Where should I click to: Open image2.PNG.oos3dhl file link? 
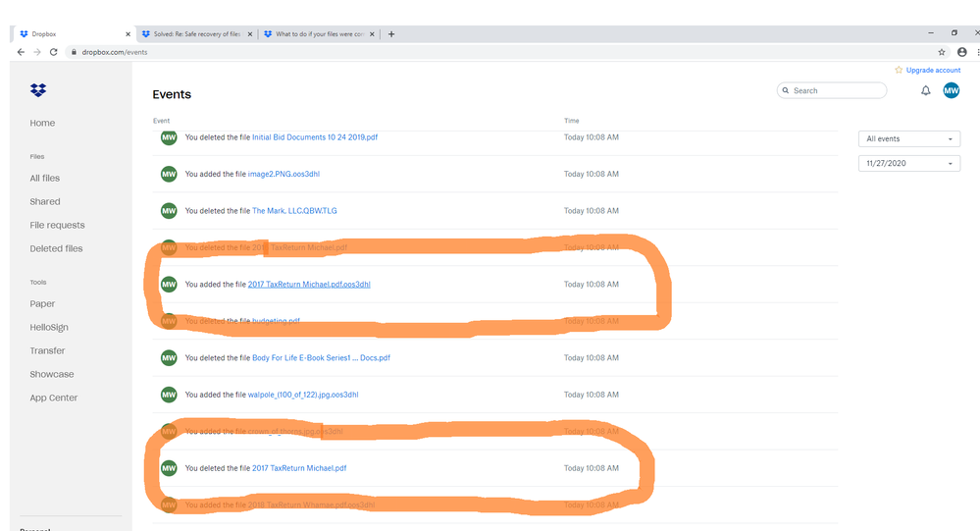tap(284, 174)
